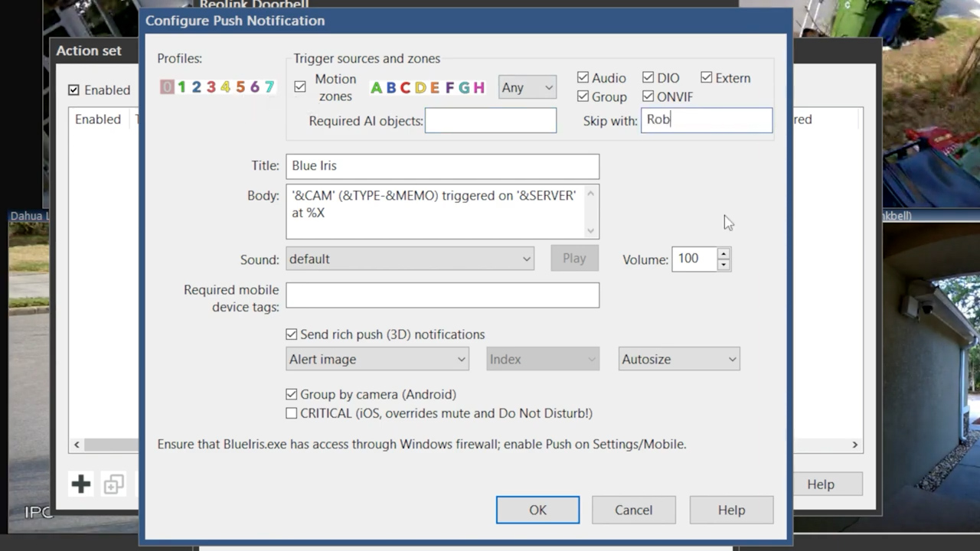Toggle motion zone H
The width and height of the screenshot is (980, 551).
(x=479, y=88)
